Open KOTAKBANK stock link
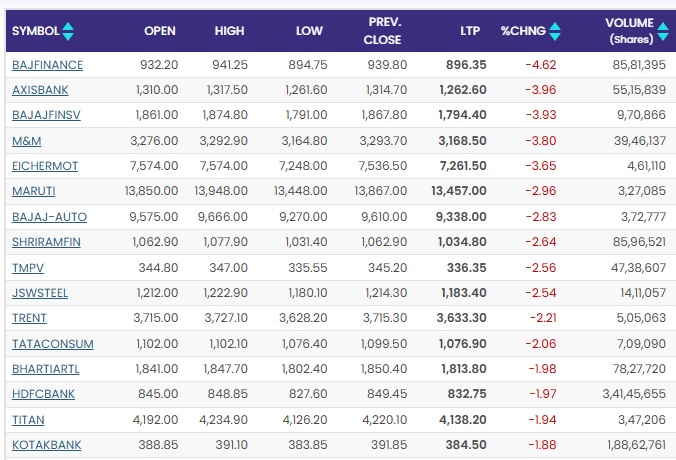 point(47,445)
